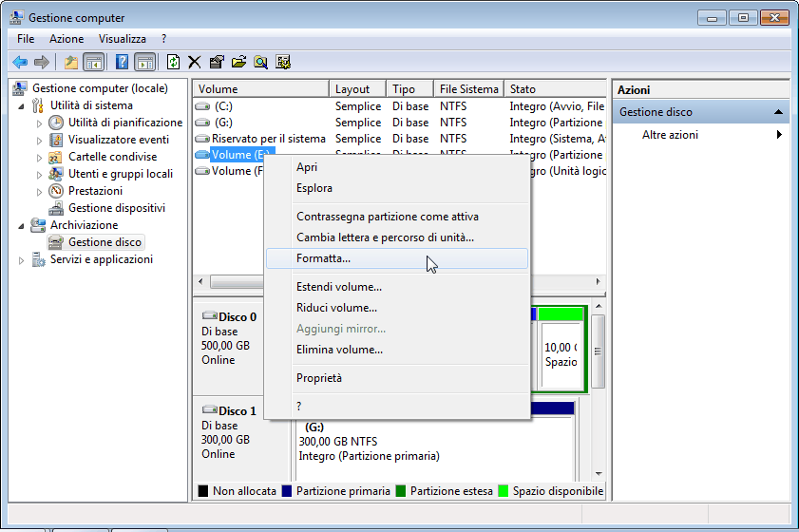Click the disk view vertical scrollbar up arrow
The width and height of the screenshot is (799, 532).
pos(599,306)
